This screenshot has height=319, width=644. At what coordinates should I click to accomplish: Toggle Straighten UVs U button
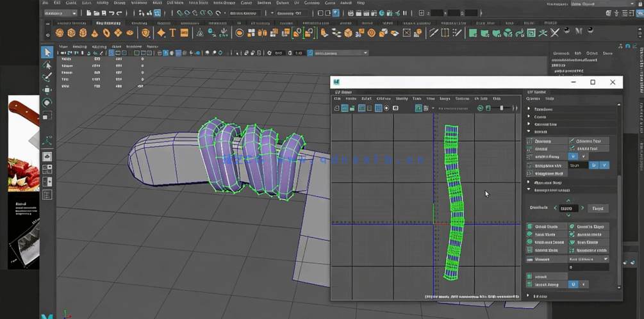[x=593, y=165]
